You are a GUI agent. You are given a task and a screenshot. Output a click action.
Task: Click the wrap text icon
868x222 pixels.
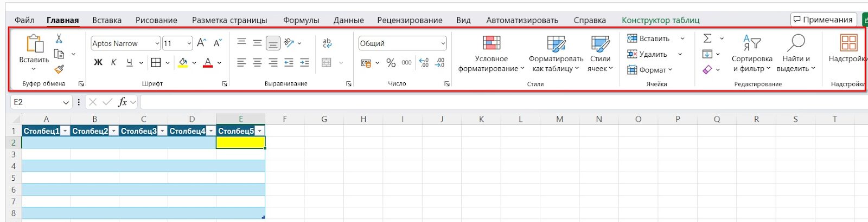[327, 43]
